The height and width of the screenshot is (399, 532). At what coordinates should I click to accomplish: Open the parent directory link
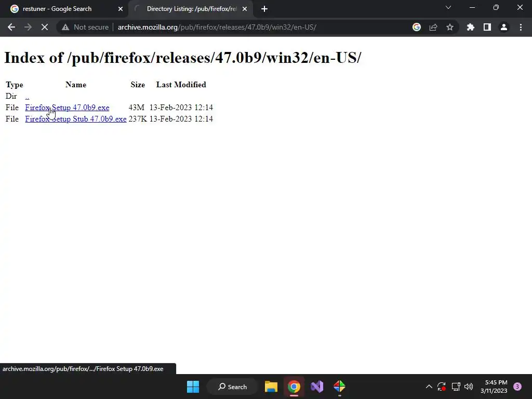(x=27, y=96)
